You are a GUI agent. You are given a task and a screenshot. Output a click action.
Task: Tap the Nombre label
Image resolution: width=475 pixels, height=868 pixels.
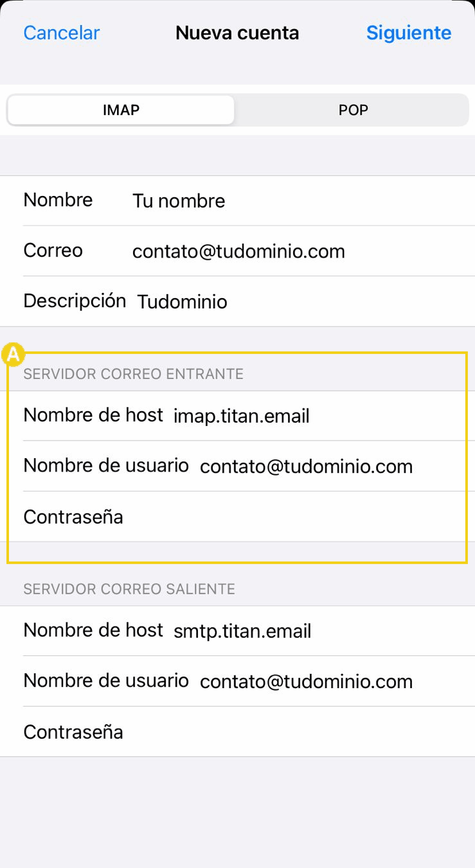point(58,200)
